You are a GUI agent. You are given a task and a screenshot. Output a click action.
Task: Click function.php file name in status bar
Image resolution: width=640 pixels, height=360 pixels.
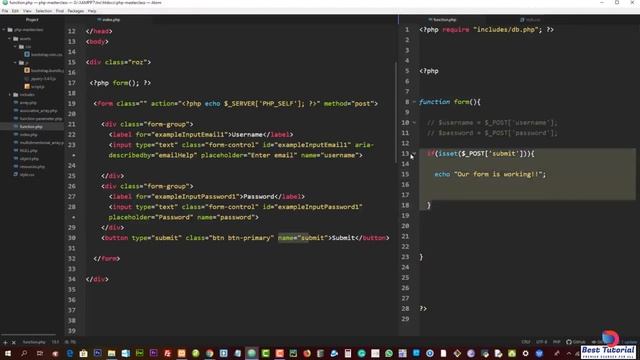pos(34,342)
